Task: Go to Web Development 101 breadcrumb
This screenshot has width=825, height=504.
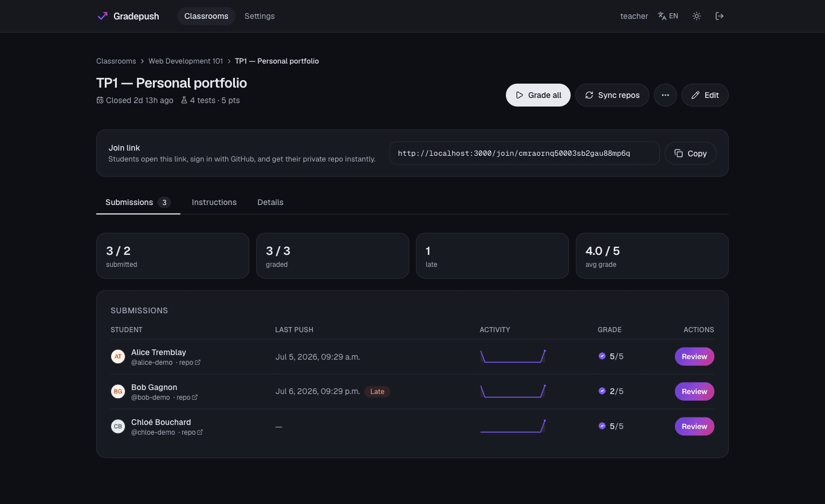Action: 186,61
